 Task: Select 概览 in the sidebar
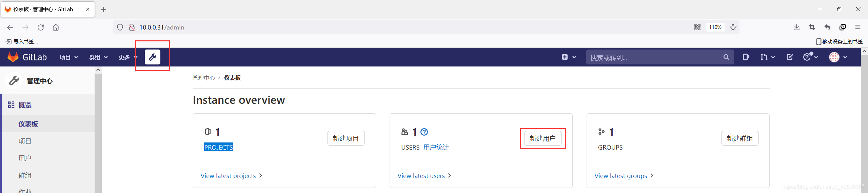[47, 105]
